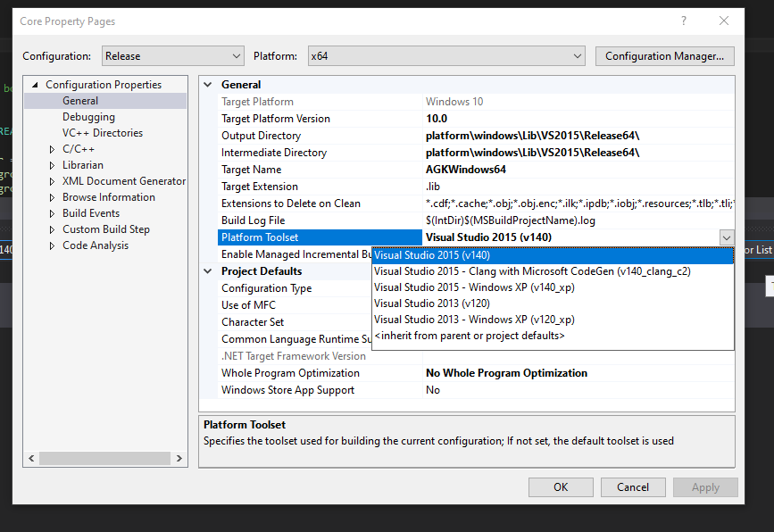Click the tree horizontal scrollbar thumb
This screenshot has width=774, height=532.
[104, 459]
